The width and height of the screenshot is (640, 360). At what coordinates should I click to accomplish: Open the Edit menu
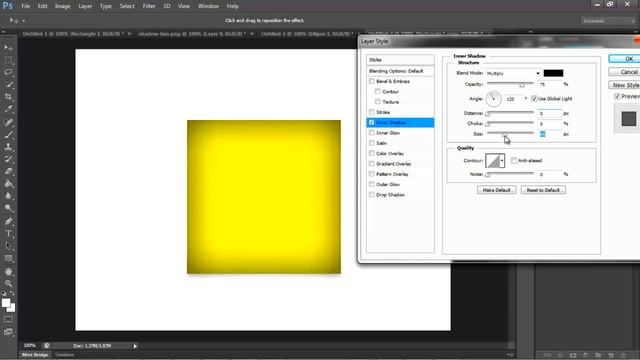tap(42, 6)
